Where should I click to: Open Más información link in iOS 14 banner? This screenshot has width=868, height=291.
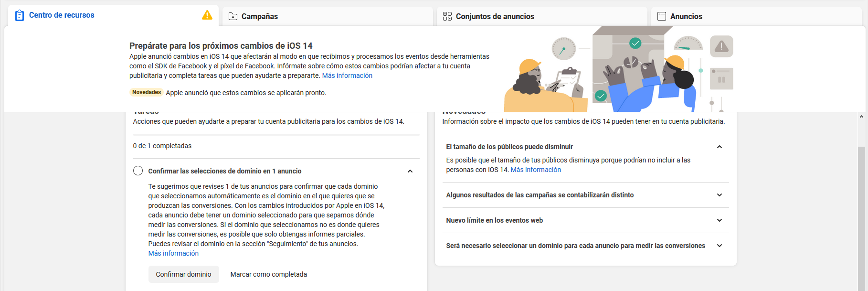[347, 75]
